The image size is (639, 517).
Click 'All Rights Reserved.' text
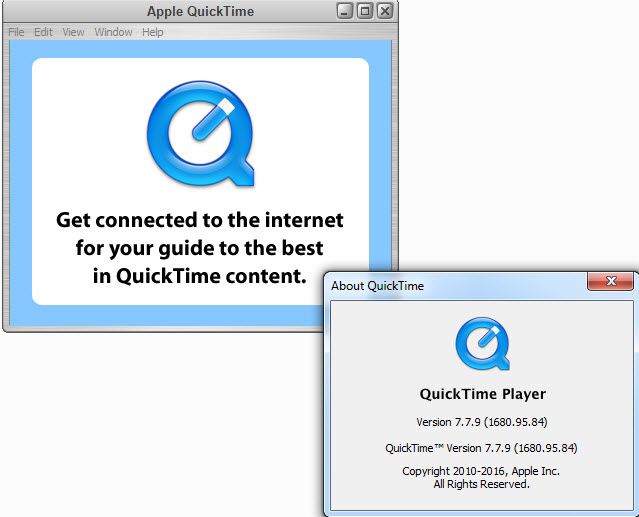pos(481,484)
